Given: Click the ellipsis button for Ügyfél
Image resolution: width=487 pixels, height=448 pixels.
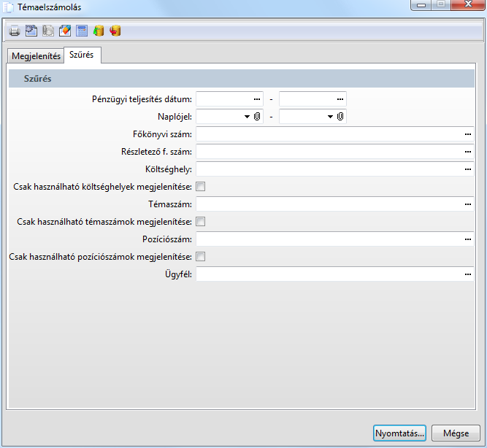Looking at the screenshot, I should [468, 274].
